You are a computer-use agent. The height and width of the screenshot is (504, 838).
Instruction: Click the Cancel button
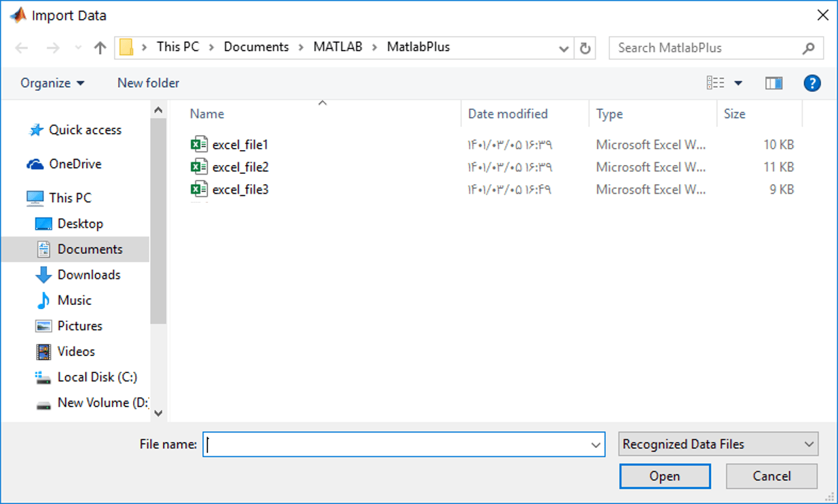pyautogui.click(x=771, y=476)
